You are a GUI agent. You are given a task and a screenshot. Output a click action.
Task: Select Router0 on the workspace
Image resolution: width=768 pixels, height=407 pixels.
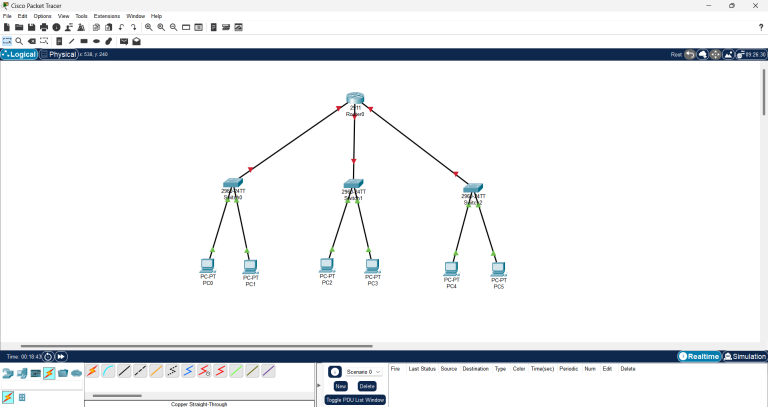(x=355, y=98)
